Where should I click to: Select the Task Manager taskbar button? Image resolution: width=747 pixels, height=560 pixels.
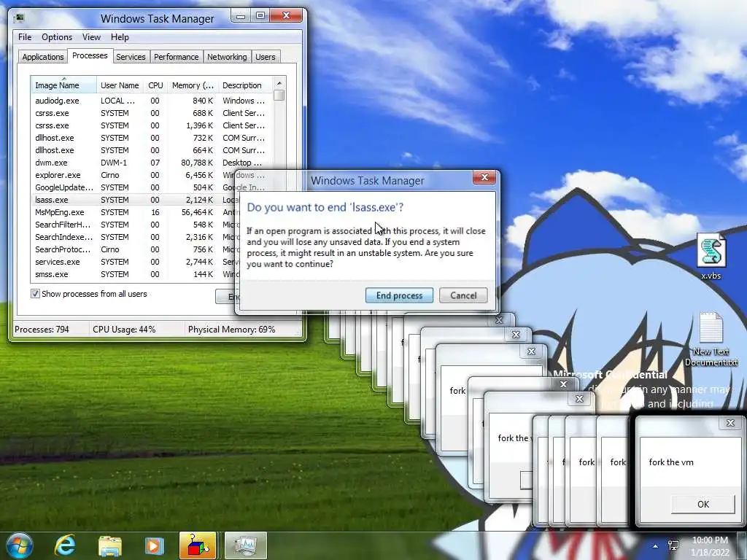pyautogui.click(x=245, y=545)
